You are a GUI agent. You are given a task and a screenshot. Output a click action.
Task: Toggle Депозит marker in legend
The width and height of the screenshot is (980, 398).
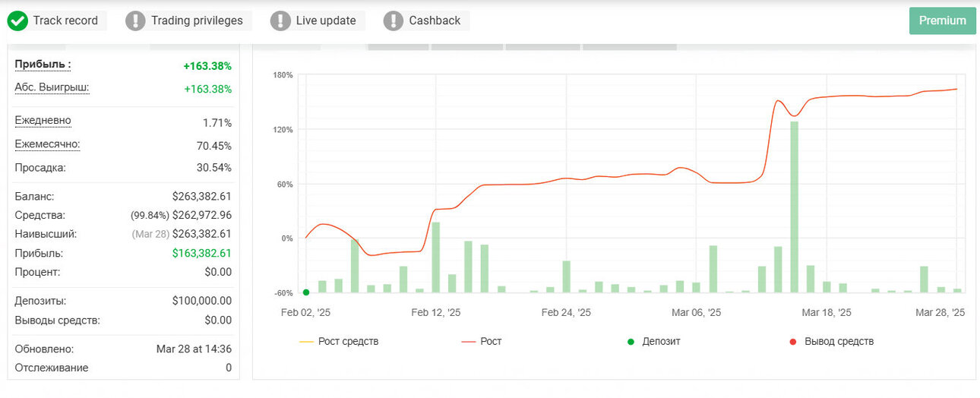click(653, 342)
